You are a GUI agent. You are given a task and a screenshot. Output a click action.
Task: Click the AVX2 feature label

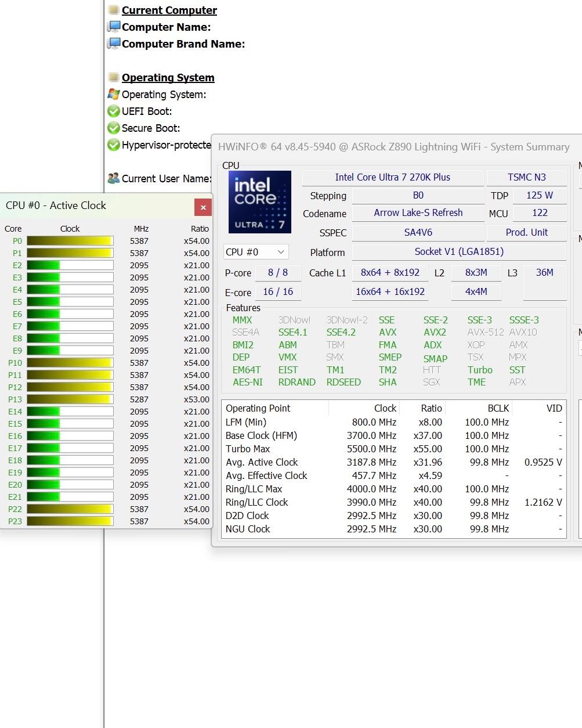point(435,333)
